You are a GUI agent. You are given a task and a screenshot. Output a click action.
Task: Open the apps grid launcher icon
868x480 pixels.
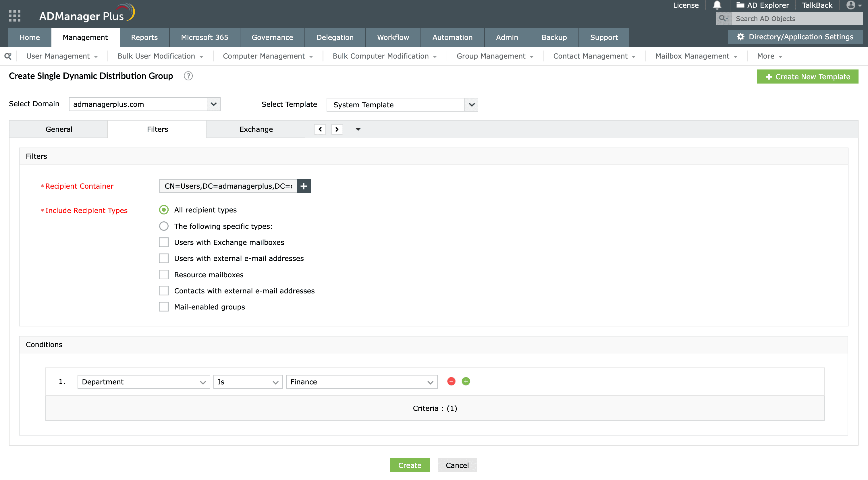(14, 16)
